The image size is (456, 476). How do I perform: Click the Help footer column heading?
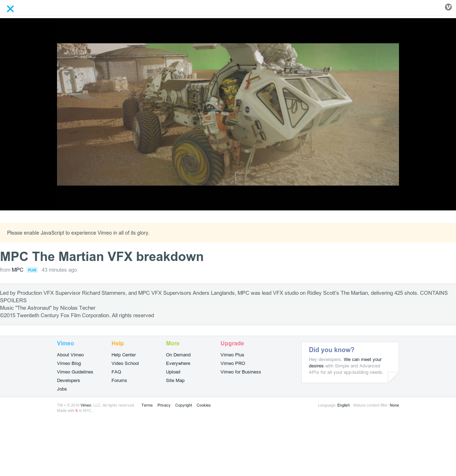[118, 343]
